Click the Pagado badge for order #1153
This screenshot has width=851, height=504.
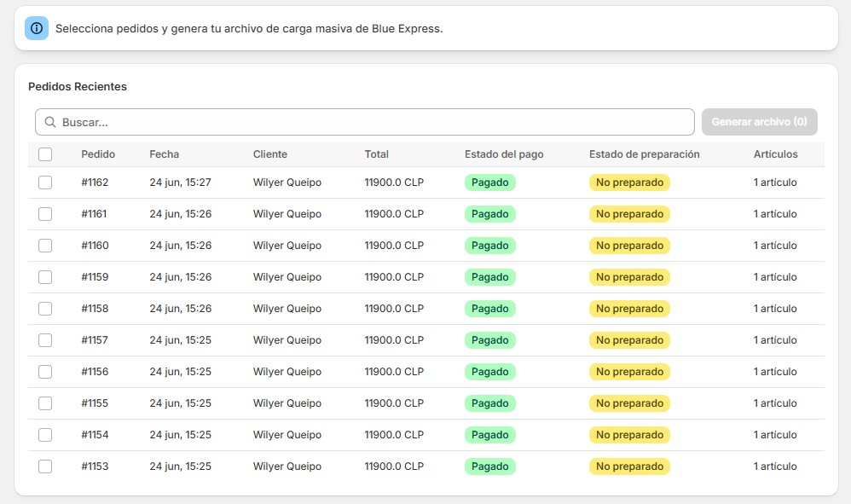coord(489,466)
